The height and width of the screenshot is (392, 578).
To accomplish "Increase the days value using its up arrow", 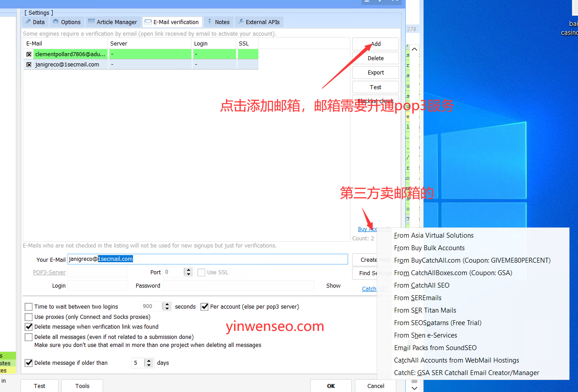I will pos(149,360).
